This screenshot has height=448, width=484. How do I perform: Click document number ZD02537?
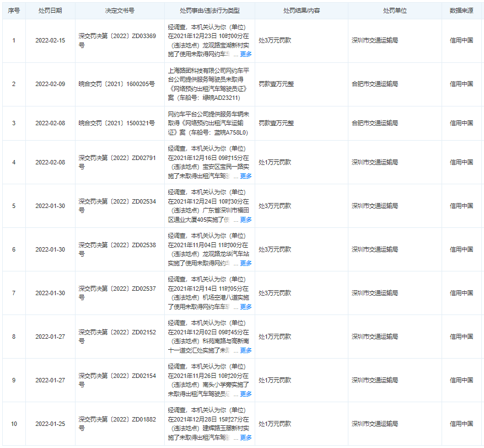click(117, 293)
